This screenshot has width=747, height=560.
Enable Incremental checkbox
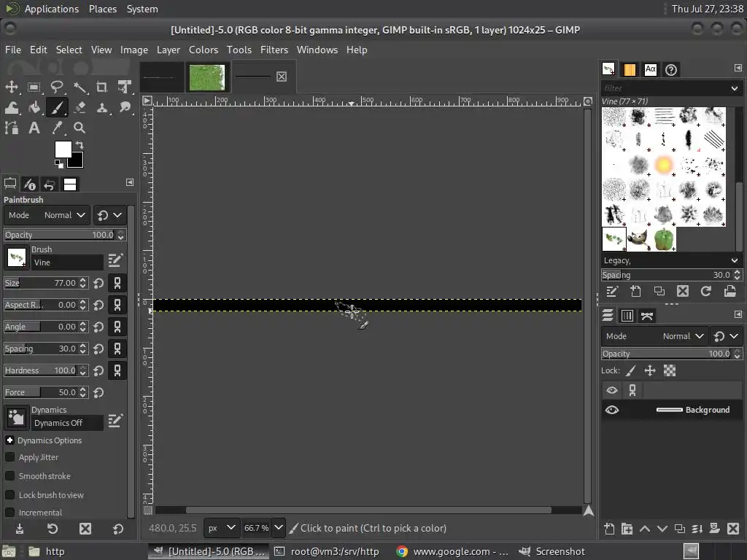click(9, 513)
